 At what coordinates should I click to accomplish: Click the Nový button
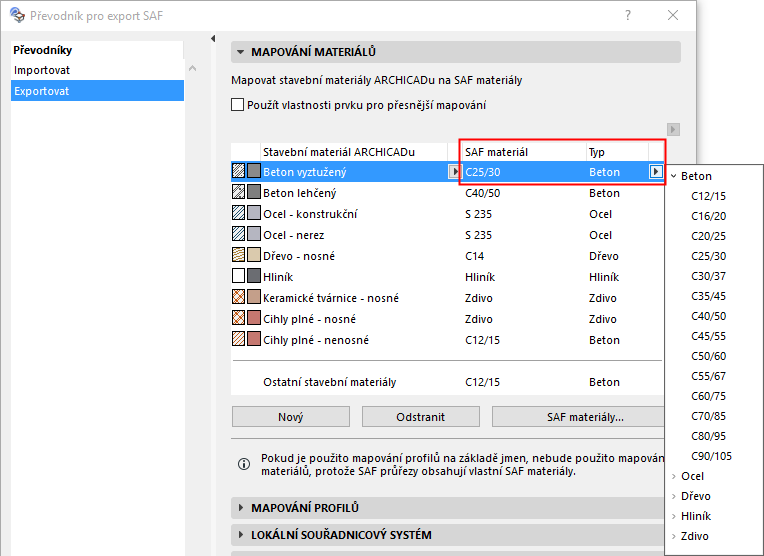291,417
